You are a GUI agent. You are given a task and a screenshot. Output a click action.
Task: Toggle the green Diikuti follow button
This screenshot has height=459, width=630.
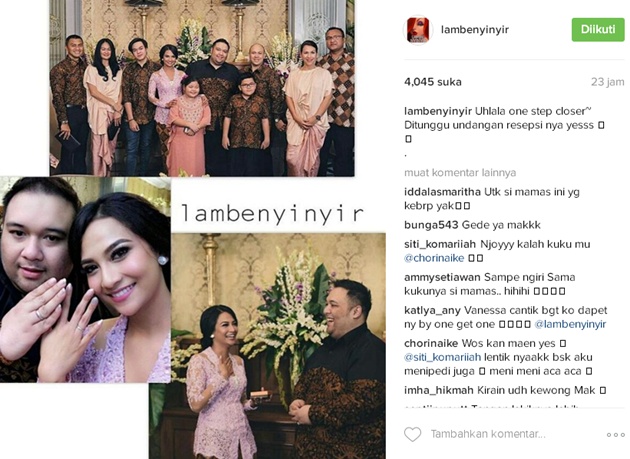(x=598, y=29)
